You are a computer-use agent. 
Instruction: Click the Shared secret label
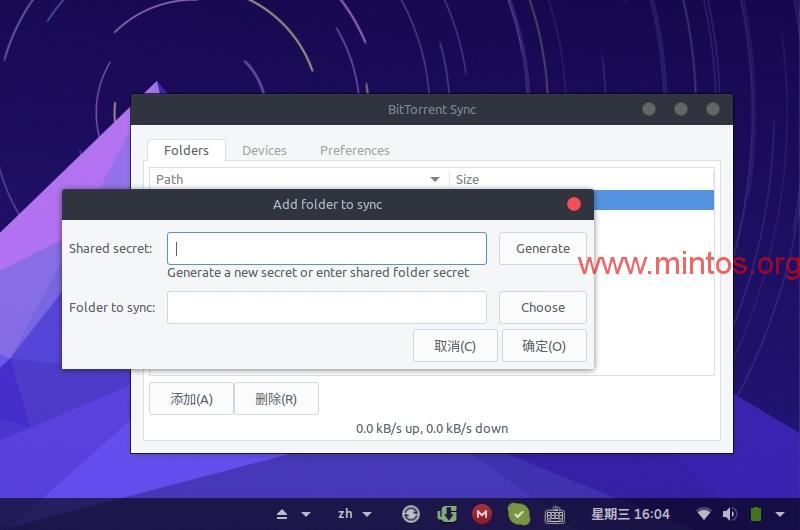coord(111,248)
